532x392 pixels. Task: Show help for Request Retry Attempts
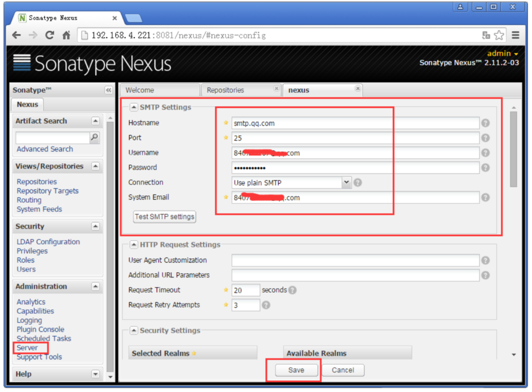click(x=266, y=305)
